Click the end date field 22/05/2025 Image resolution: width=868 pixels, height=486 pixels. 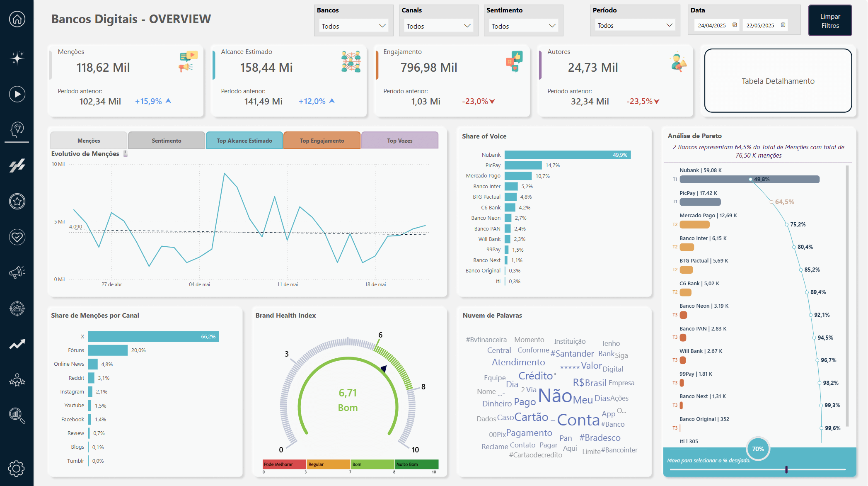[765, 25]
